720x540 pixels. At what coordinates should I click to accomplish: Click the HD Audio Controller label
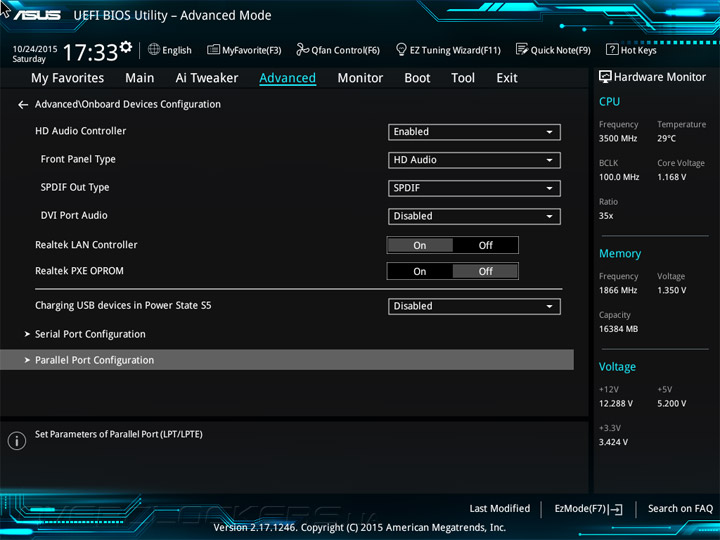pyautogui.click(x=80, y=131)
